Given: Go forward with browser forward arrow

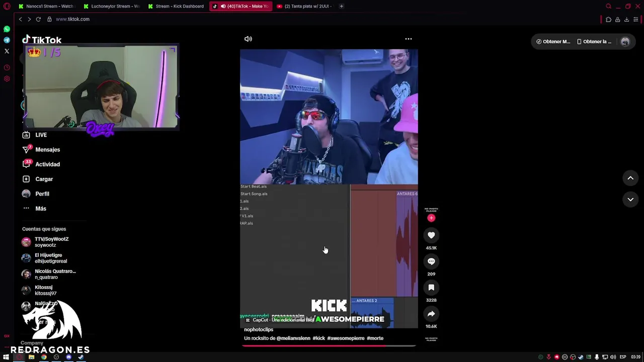Looking at the screenshot, I should (29, 19).
